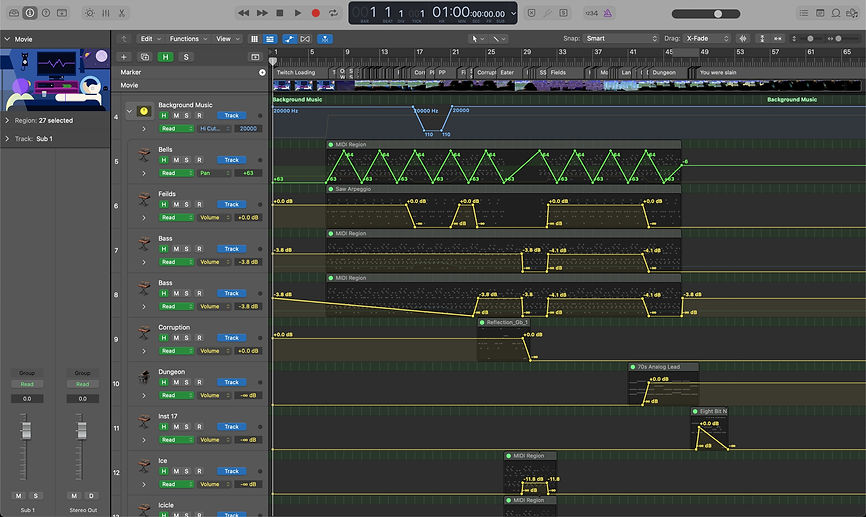Screen dimensions: 866x517
Task: Open the Edit menu in tracks area
Action: coord(150,39)
